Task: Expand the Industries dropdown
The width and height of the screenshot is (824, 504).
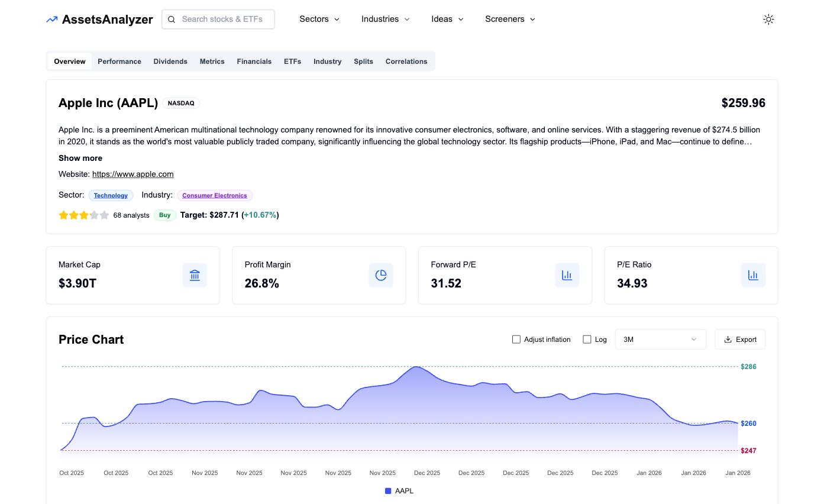Action: tap(384, 19)
